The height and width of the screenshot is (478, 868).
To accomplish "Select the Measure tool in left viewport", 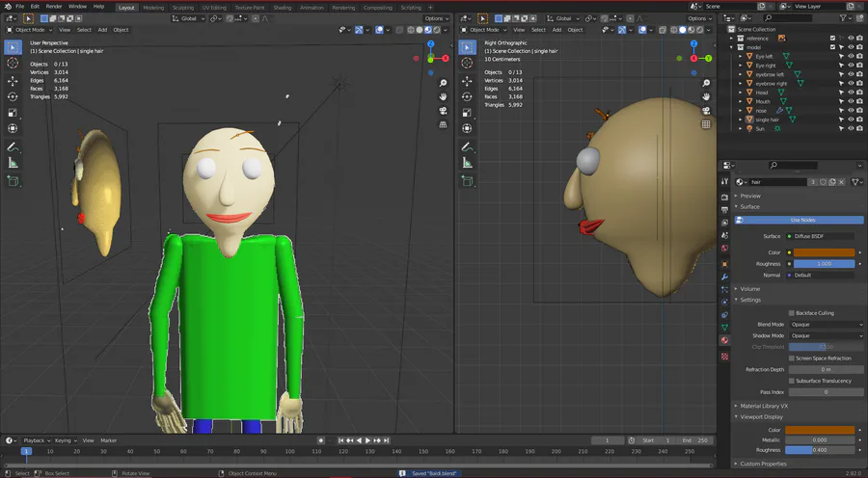I will (13, 163).
